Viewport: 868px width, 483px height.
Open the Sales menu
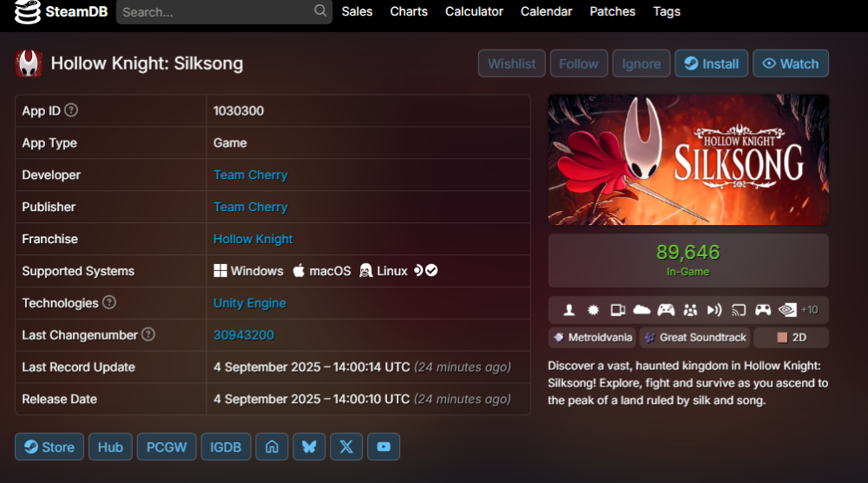[357, 11]
